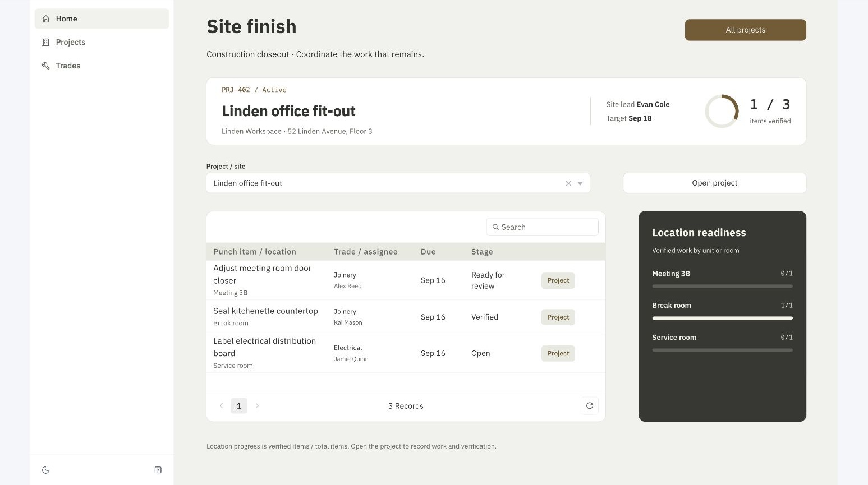The height and width of the screenshot is (485, 868).
Task: Click the Break room readiness progress bar
Action: click(722, 318)
